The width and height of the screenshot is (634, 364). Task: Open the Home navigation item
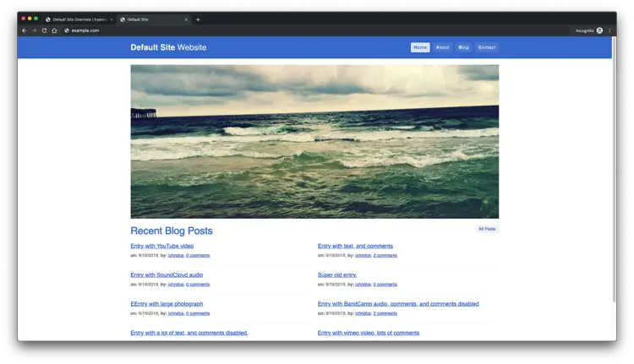(420, 47)
